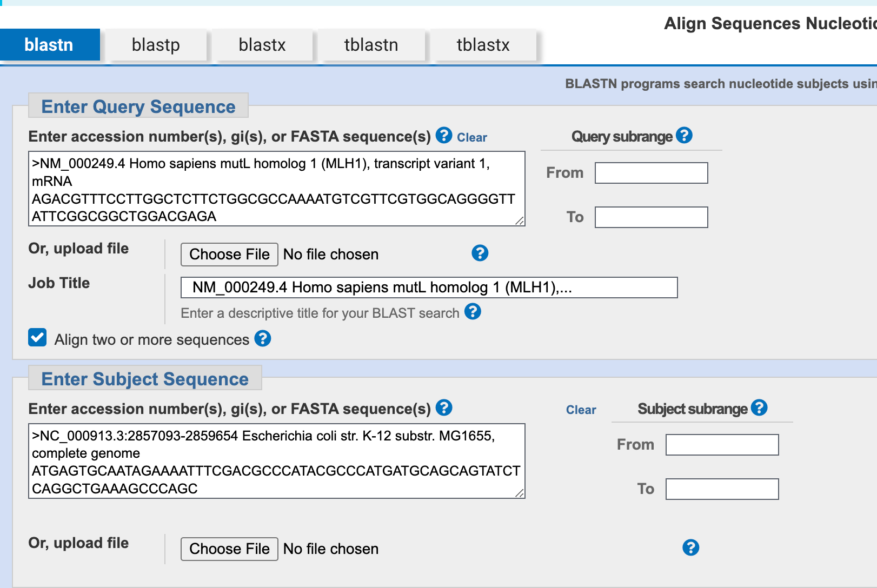Open help icon for descriptive job title

click(473, 311)
